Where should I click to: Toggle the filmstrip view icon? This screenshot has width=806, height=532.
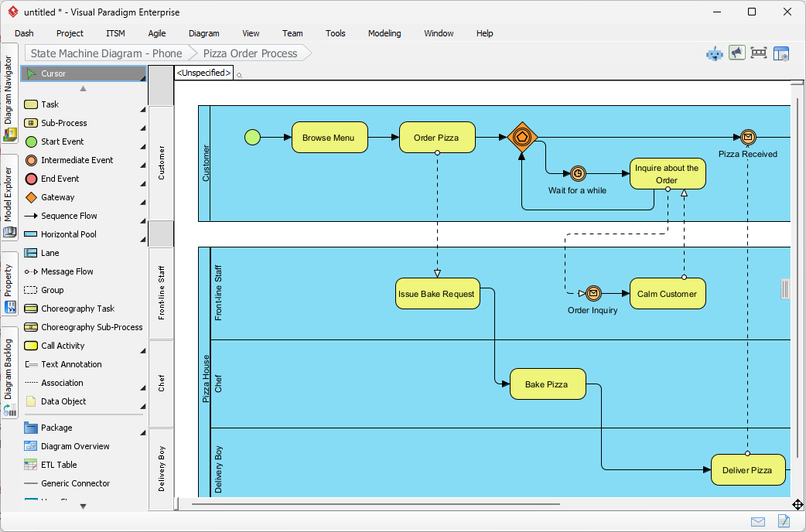(759, 53)
